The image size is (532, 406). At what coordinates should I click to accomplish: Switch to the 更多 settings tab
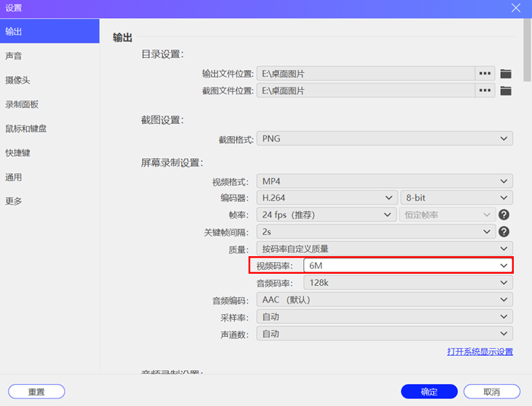(49, 201)
